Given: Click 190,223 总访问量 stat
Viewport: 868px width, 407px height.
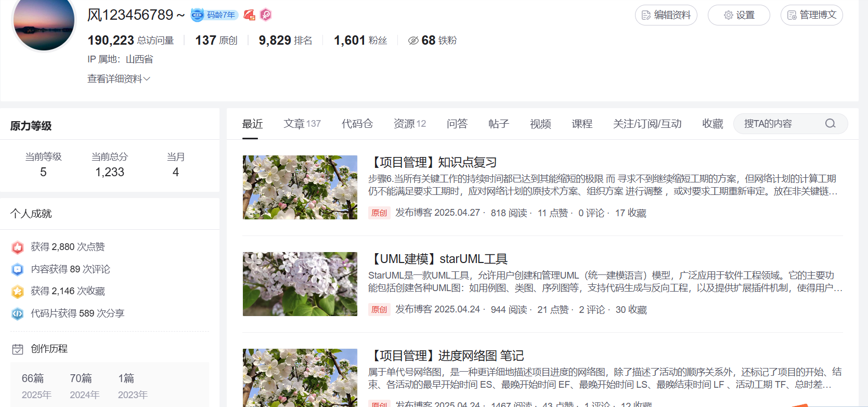Looking at the screenshot, I should [x=131, y=41].
